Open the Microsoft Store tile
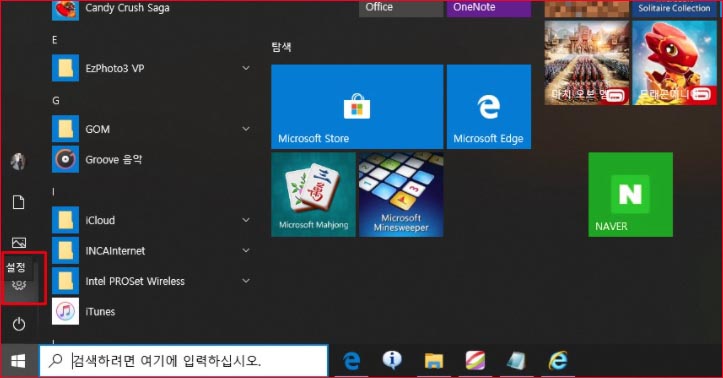The height and width of the screenshot is (378, 723). 357,106
